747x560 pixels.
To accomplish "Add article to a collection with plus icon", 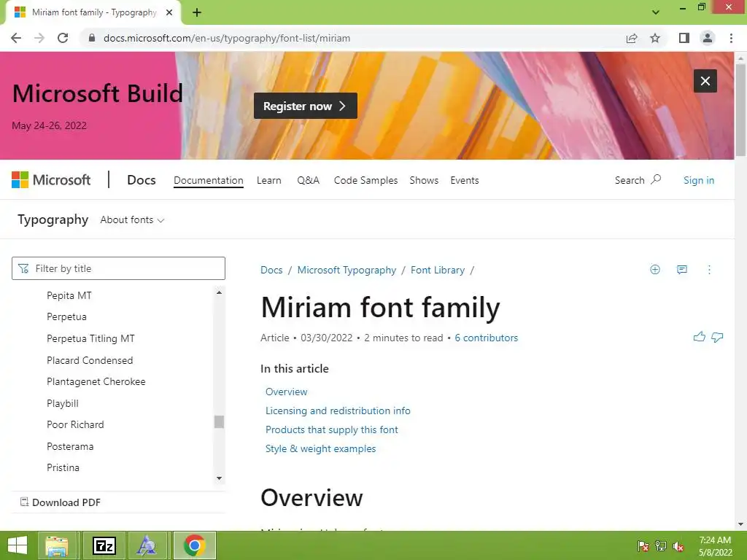I will pyautogui.click(x=655, y=270).
